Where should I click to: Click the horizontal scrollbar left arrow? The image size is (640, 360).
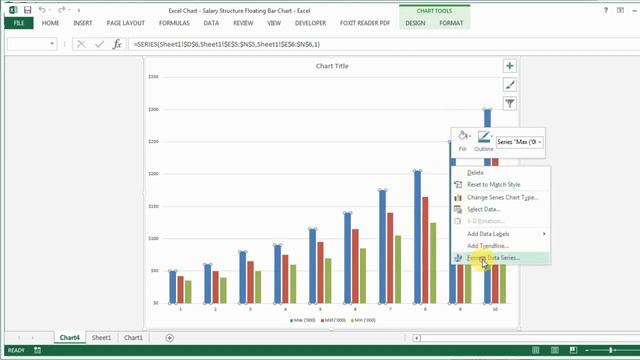coord(416,338)
